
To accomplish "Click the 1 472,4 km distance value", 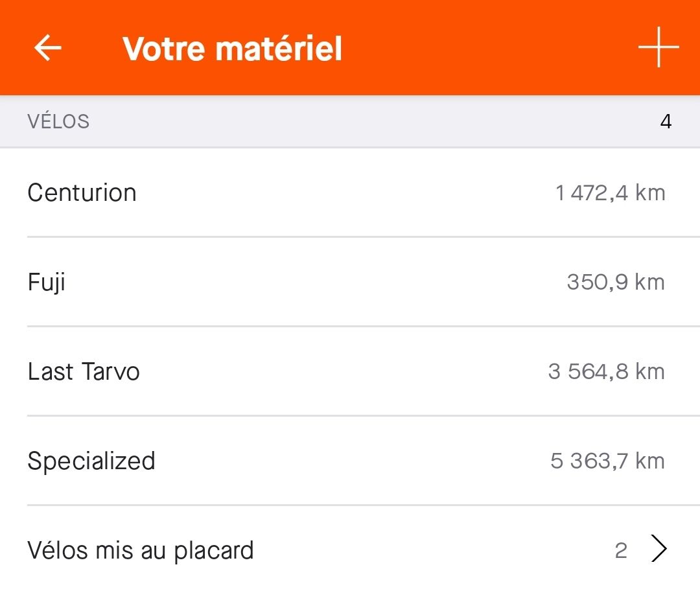I will click(x=610, y=193).
